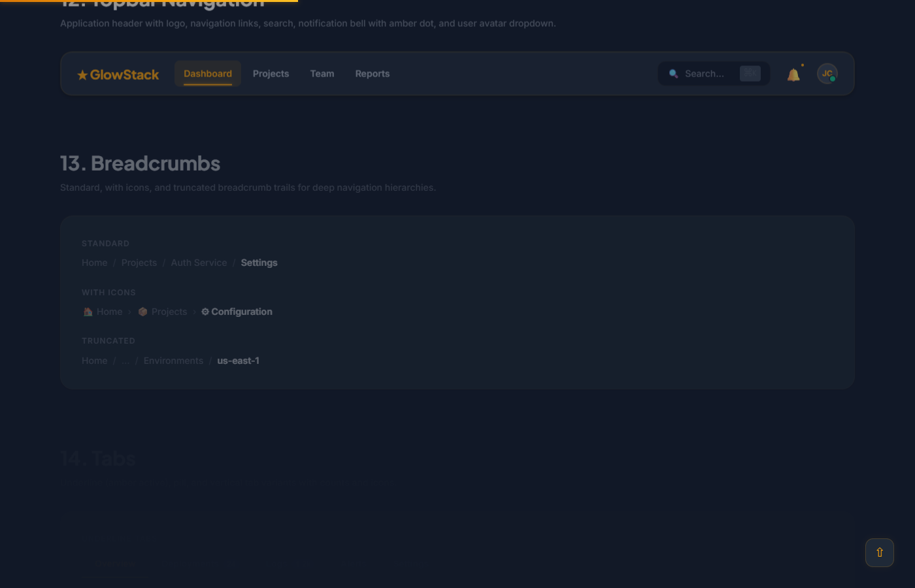Switch to the Projects nav item

coord(271,74)
